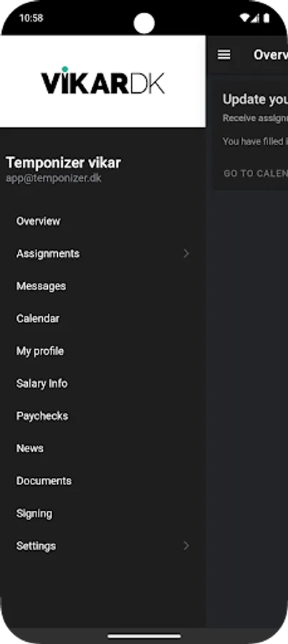The image size is (288, 644).
Task: Tap the Update your card heading
Action: (254, 99)
